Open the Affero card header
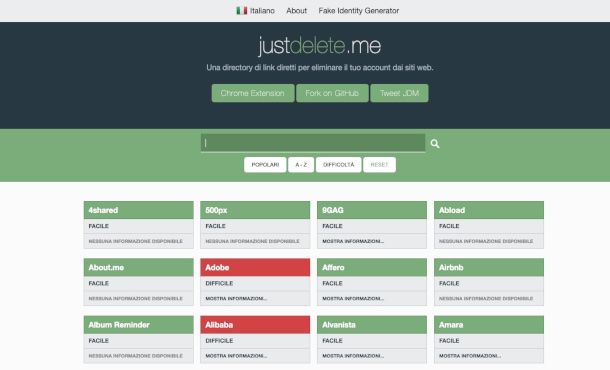 pos(372,267)
